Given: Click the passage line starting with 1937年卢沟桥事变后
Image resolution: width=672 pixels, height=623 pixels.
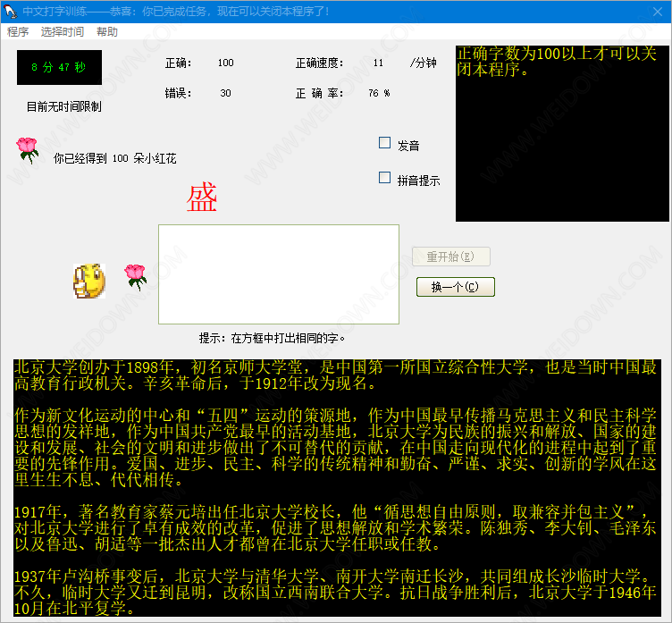Looking at the screenshot, I should click(332, 577).
